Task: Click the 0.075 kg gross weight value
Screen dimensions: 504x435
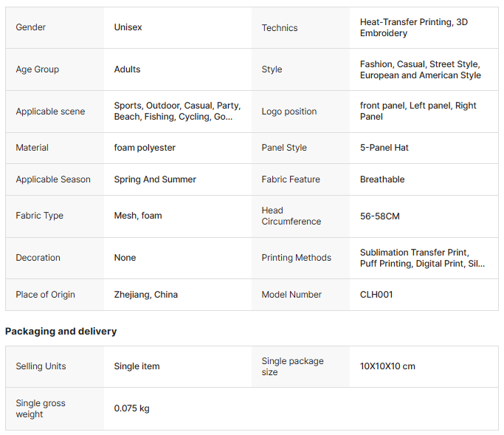Action: click(131, 408)
